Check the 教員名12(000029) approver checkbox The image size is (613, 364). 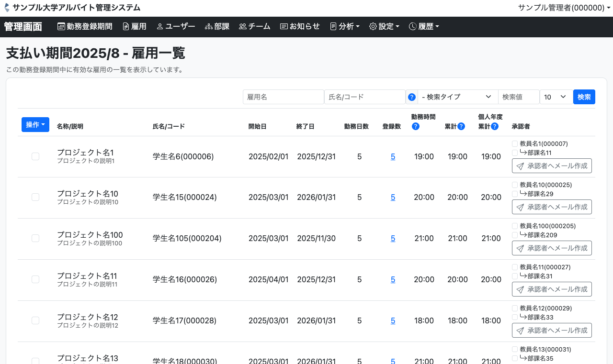515,309
